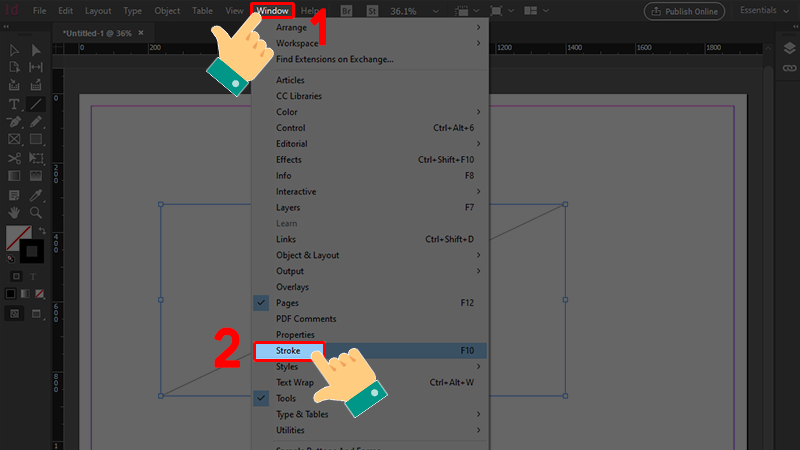Open the Object menu
Viewport: 800px width, 450px height.
point(167,11)
